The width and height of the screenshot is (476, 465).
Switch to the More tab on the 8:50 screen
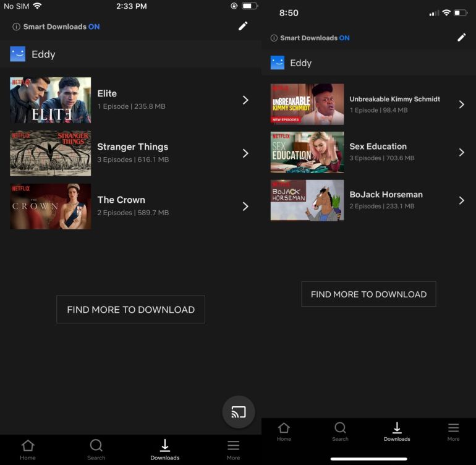pos(453,431)
